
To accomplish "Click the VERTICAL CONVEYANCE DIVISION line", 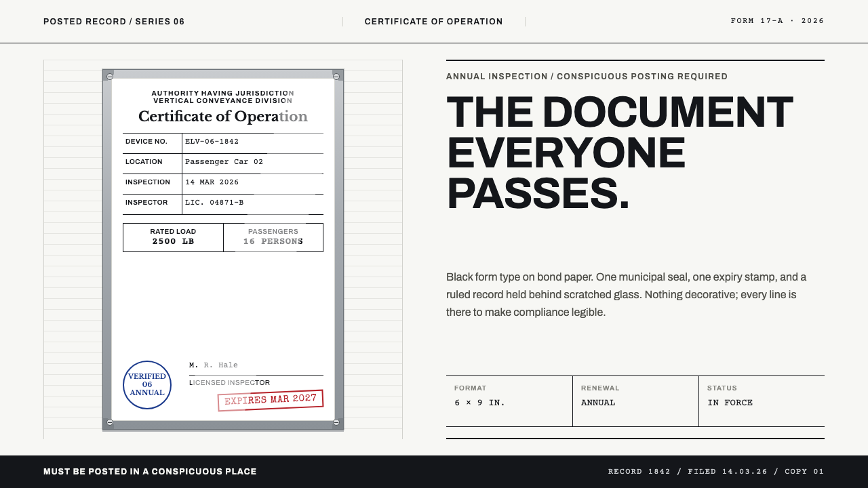I will [223, 100].
